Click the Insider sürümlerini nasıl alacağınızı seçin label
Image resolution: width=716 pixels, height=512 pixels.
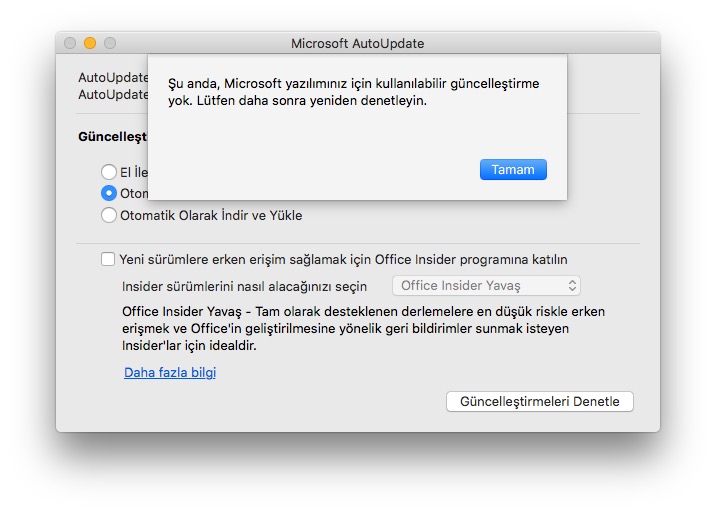click(x=244, y=286)
